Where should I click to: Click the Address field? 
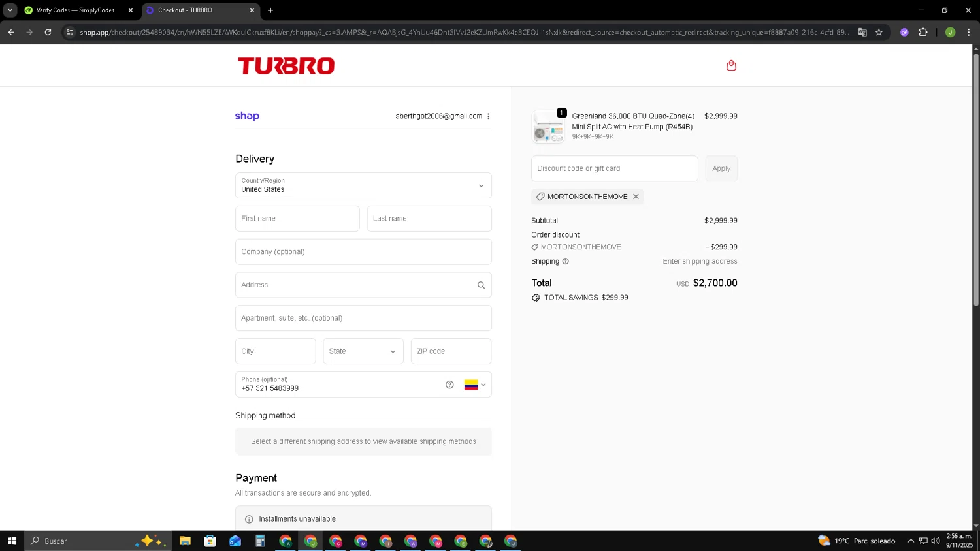pos(363,285)
